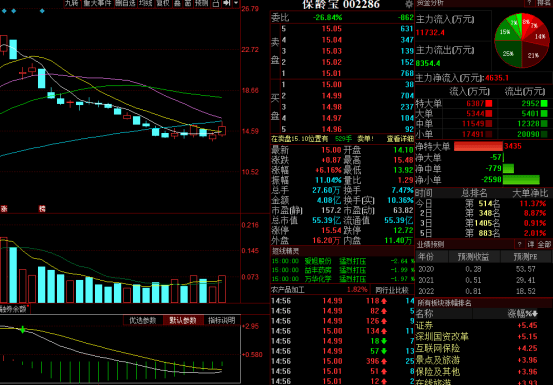Click the 同行业比较 button
The height and width of the screenshot is (386, 554).
point(391,290)
